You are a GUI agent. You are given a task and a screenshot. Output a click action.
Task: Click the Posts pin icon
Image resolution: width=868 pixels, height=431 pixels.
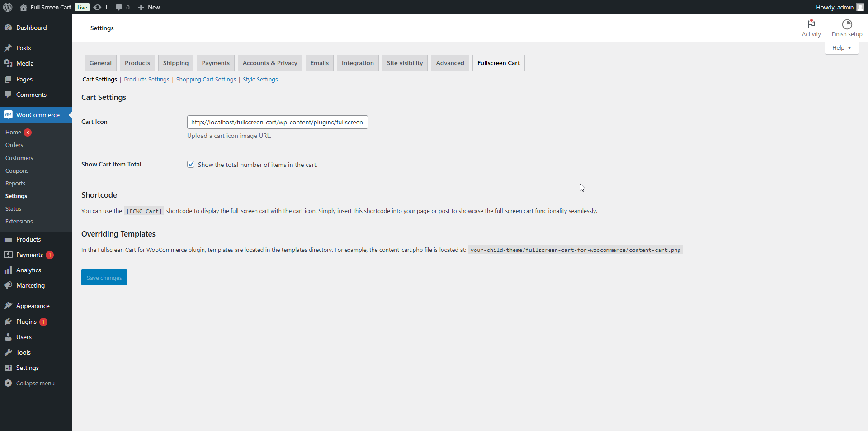point(8,48)
